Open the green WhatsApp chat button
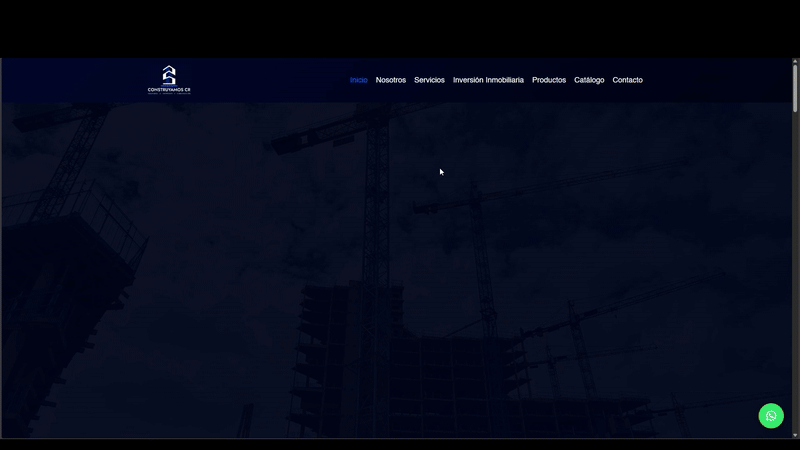The image size is (800, 450). (x=771, y=416)
